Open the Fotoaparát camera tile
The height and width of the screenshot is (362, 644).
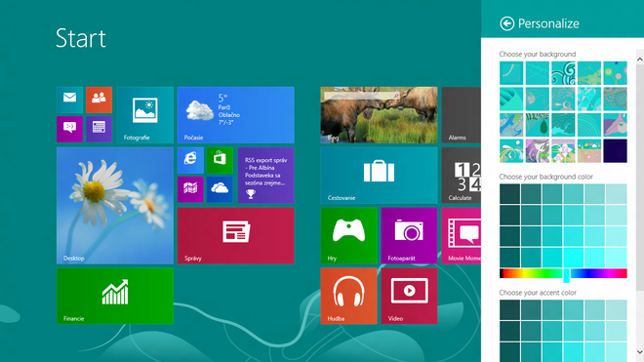click(x=409, y=235)
